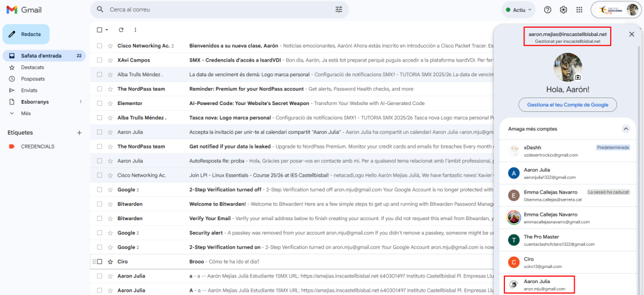Screen dimensions: 644x295
Task: Click camera icon on profile picture
Action: coord(577,77)
